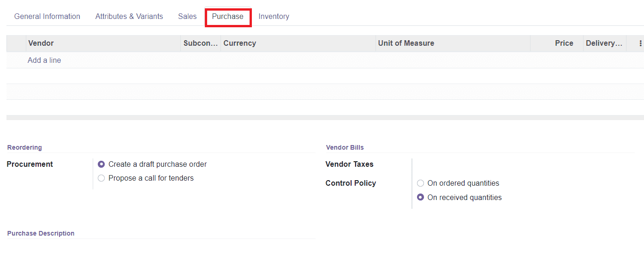Click 'Add a line' to add a vendor
644x267 pixels.
(44, 60)
